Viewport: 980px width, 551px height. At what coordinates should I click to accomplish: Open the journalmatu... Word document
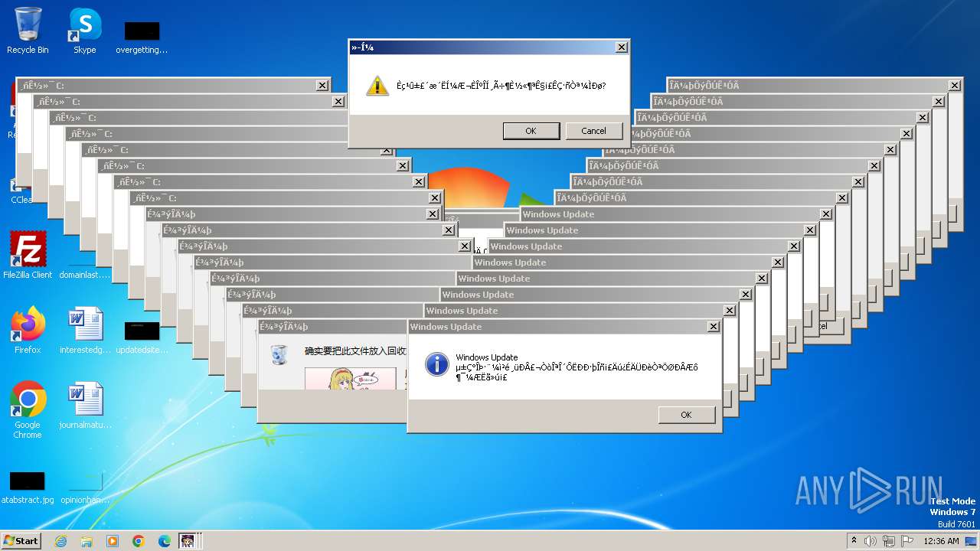[x=85, y=405]
